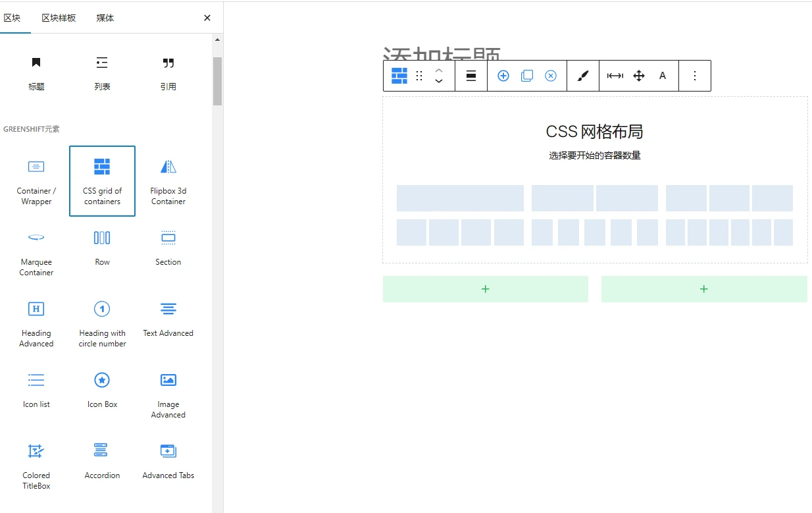Insert the Flipbox 3d Container block
The height and width of the screenshot is (513, 812).
[x=168, y=180]
